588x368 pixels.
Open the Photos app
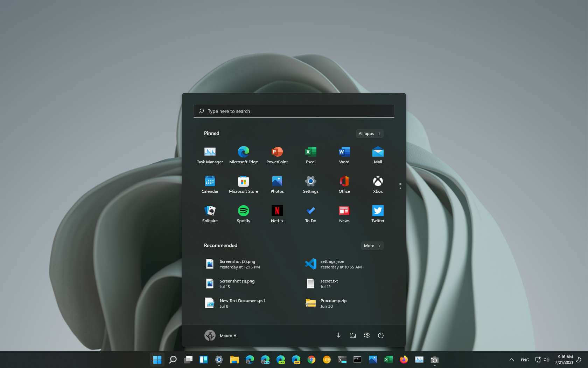coord(277,184)
